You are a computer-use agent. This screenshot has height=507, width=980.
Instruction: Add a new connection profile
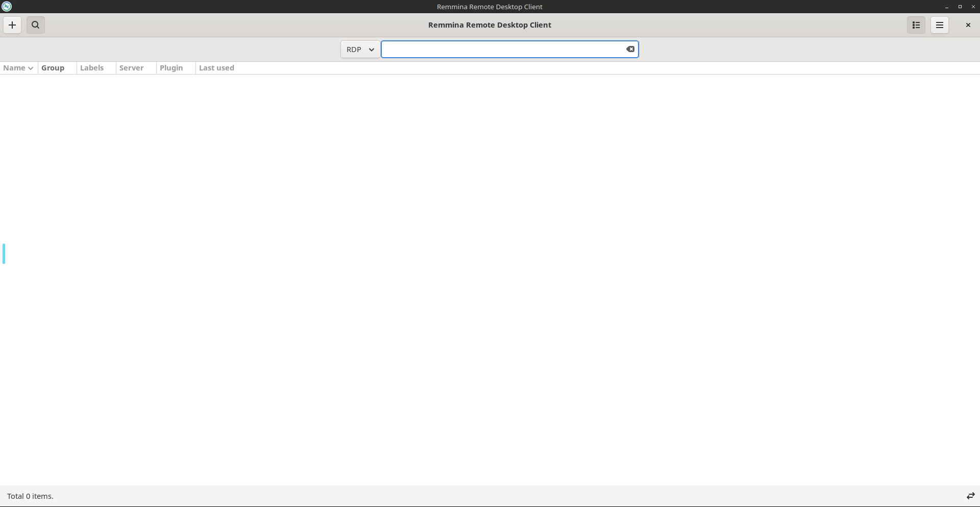click(x=12, y=25)
